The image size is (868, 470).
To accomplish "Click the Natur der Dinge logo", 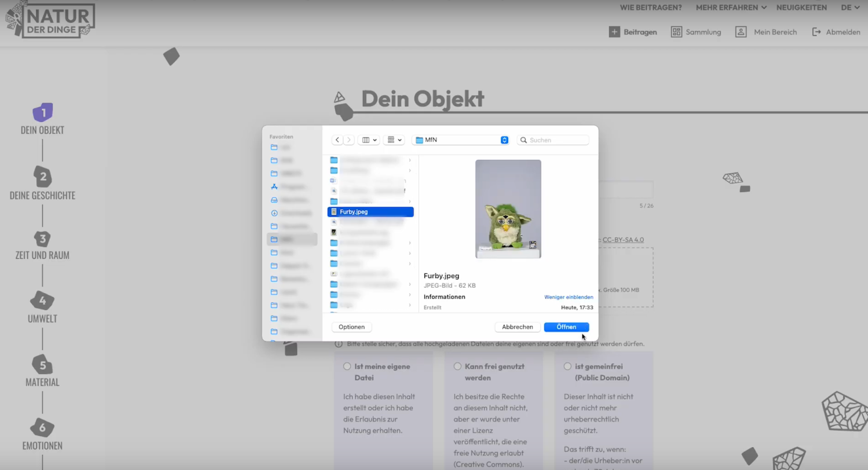I will pyautogui.click(x=50, y=20).
